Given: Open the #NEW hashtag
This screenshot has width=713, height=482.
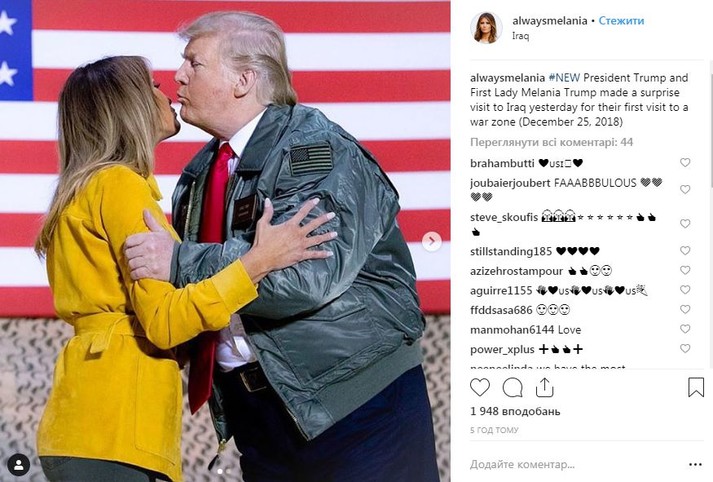Looking at the screenshot, I should pyautogui.click(x=564, y=78).
